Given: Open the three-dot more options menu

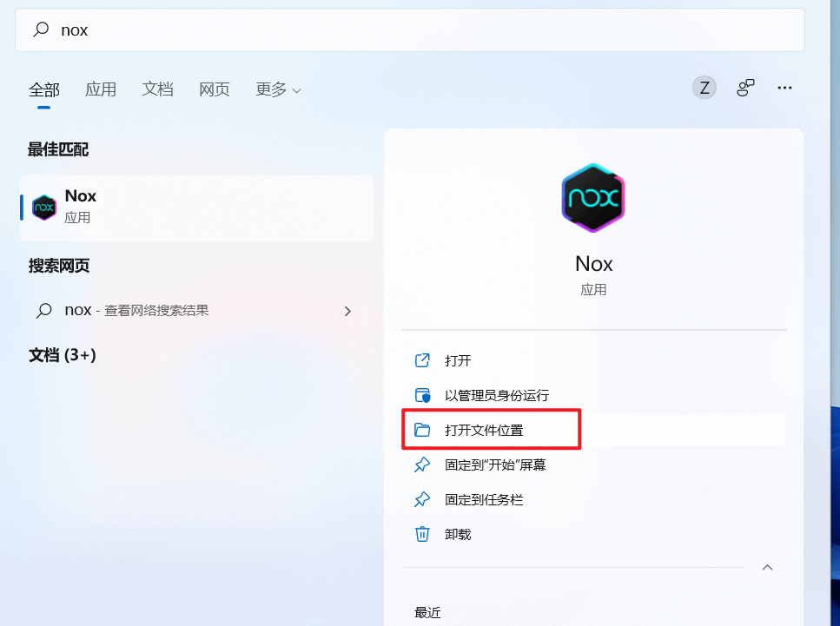Looking at the screenshot, I should (x=784, y=88).
